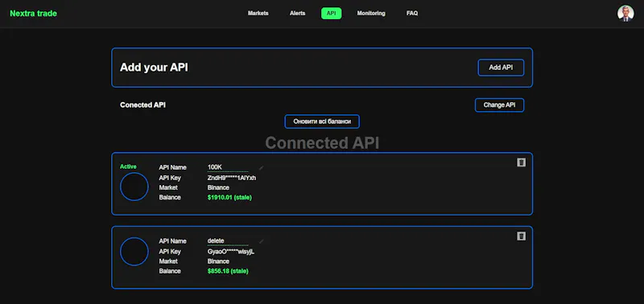Select the API tab
This screenshot has height=304, width=644.
(x=332, y=13)
